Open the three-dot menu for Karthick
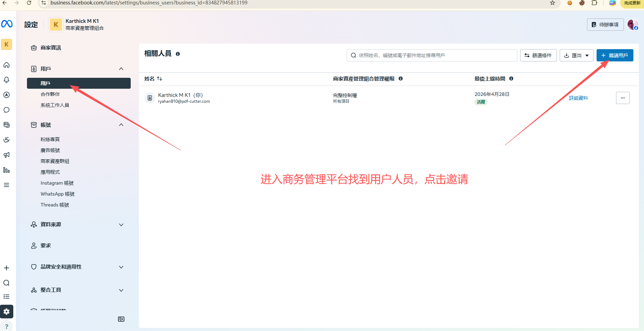The image size is (644, 331). [622, 98]
